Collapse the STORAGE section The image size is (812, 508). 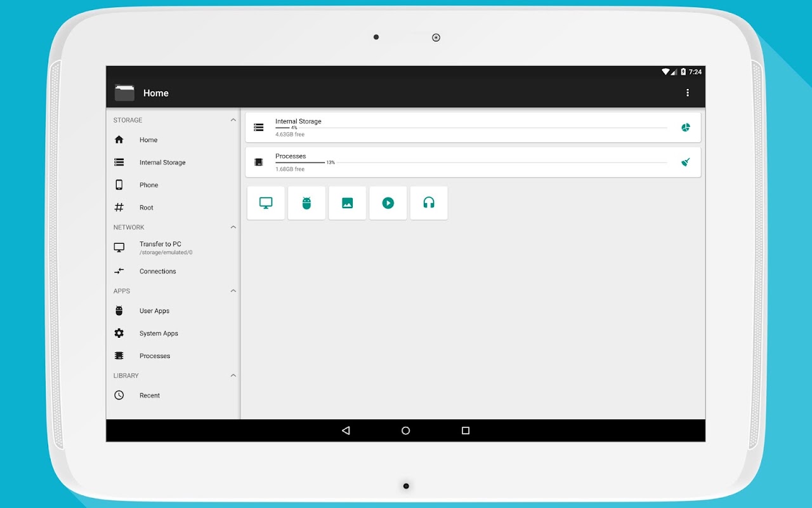click(x=233, y=120)
